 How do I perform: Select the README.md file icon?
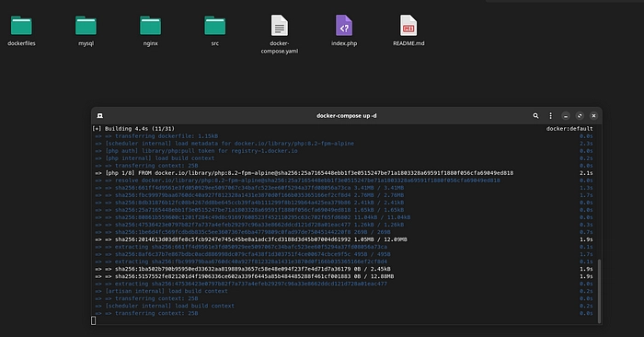coord(408,26)
